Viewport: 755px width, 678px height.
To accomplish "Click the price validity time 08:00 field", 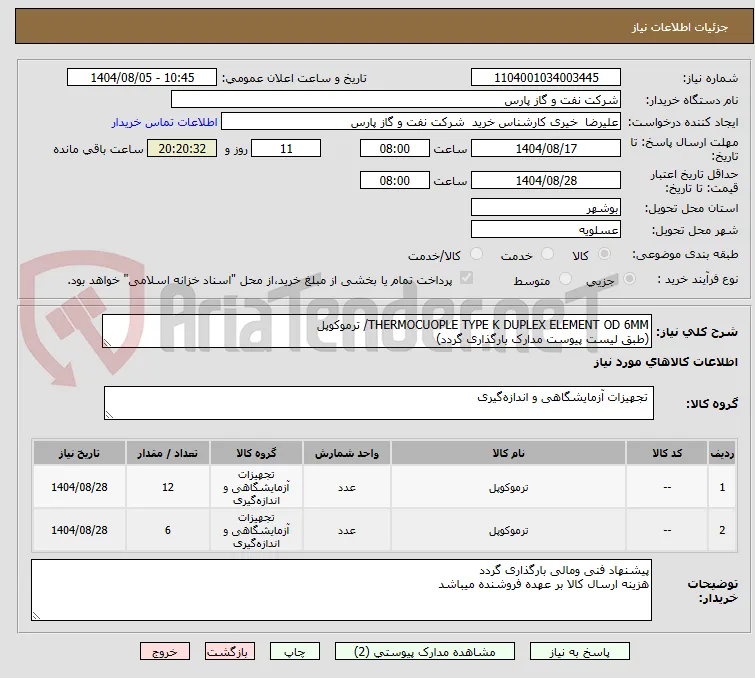I will coord(395,181).
